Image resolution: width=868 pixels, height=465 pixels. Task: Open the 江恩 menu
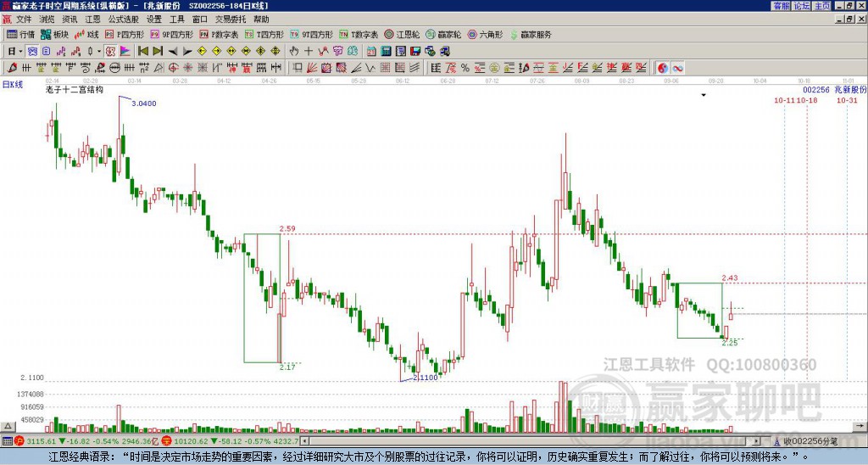(93, 20)
